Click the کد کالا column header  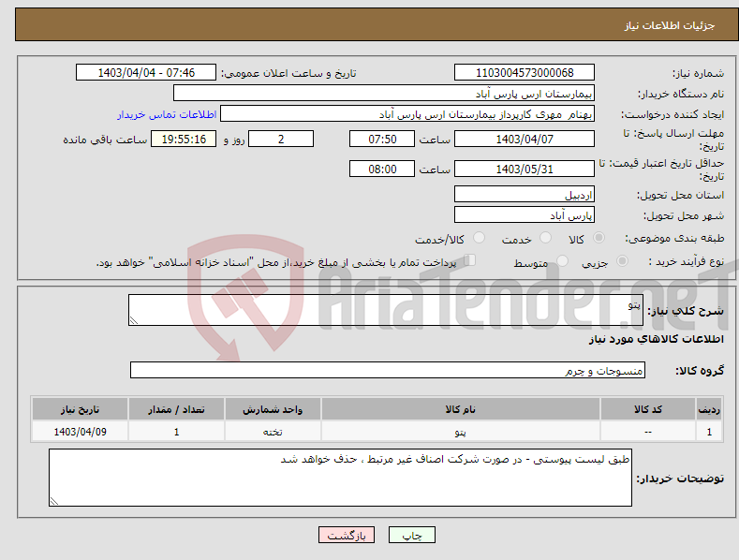click(x=648, y=409)
